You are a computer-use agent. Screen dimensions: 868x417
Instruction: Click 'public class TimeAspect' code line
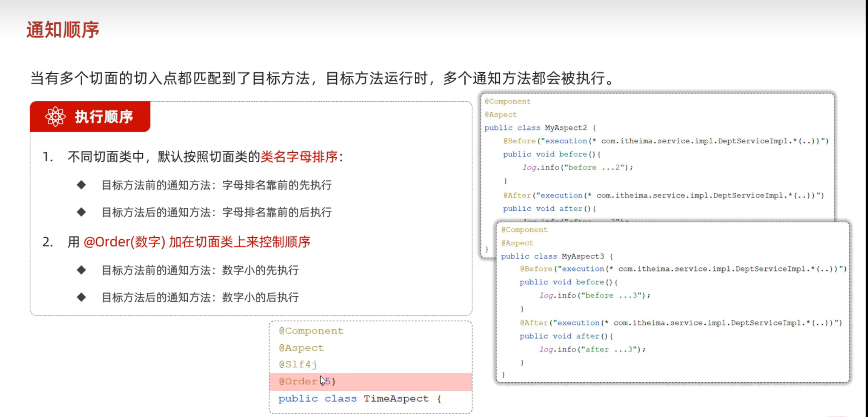359,399
